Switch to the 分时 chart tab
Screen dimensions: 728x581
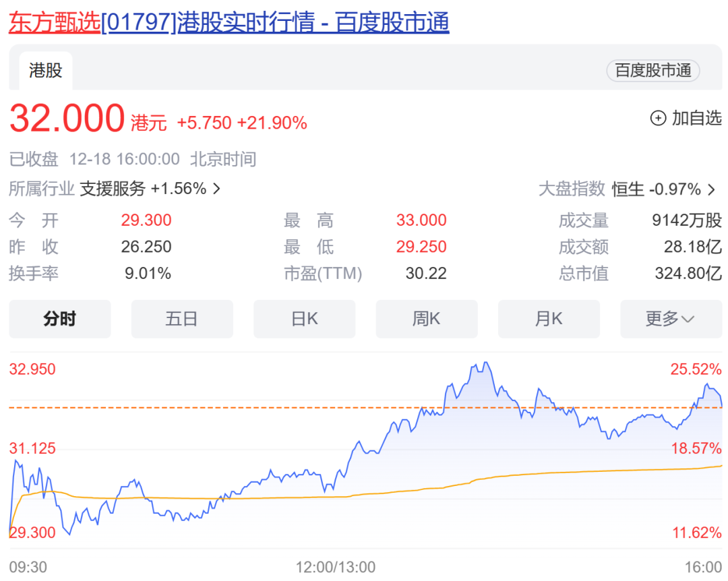point(60,319)
